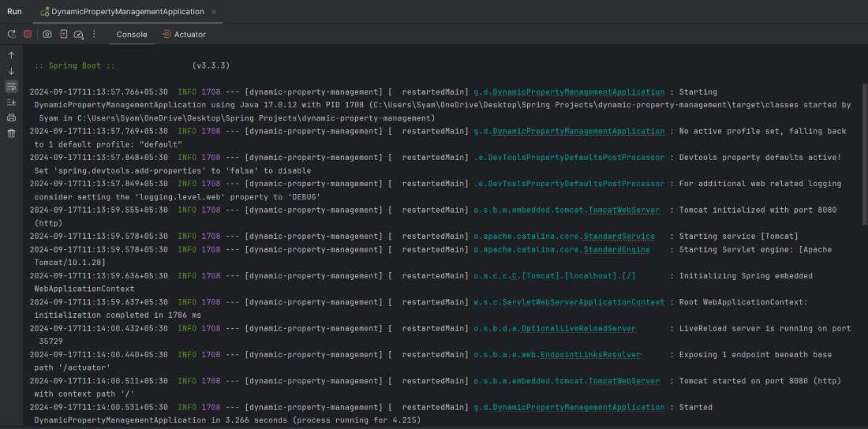Toggle soft-wrap in the console sidebar
Viewport: 868px width, 429px height.
(x=11, y=87)
